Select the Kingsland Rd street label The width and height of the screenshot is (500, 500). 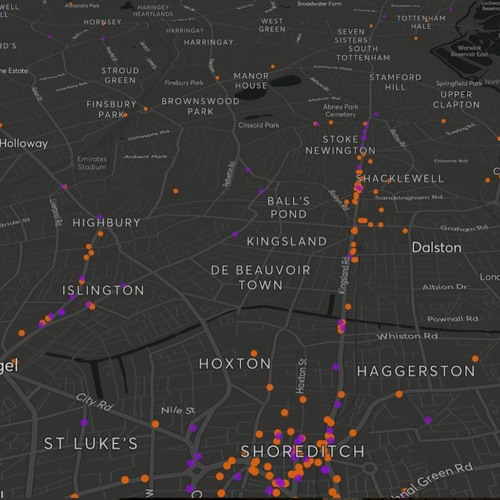click(x=344, y=275)
